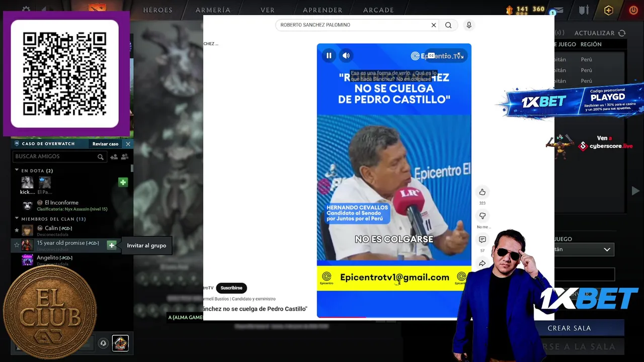Screen dimensions: 644x362
Task: Click the friends list scrollbar
Action: coord(132,168)
